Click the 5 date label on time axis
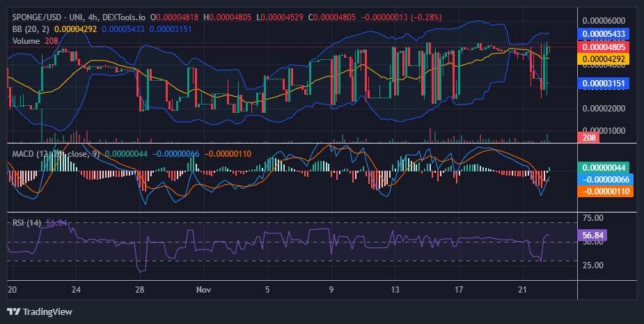The width and height of the screenshot is (644, 324). (x=267, y=290)
